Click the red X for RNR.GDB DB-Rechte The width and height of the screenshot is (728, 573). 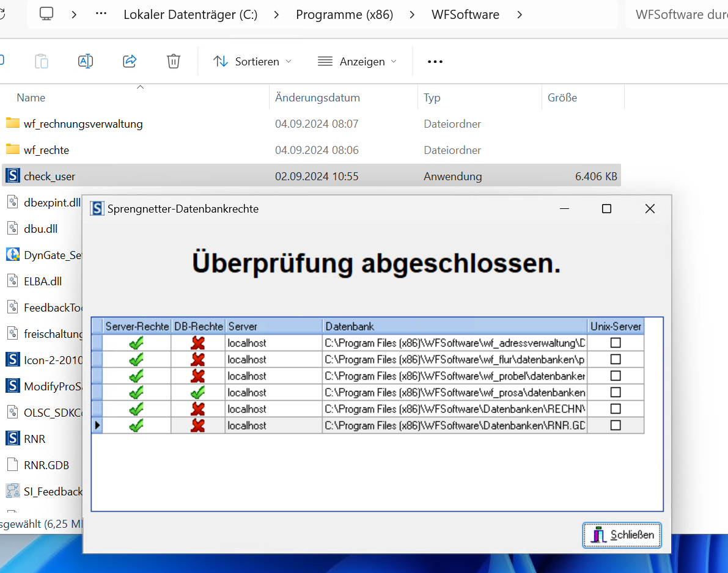(x=198, y=425)
